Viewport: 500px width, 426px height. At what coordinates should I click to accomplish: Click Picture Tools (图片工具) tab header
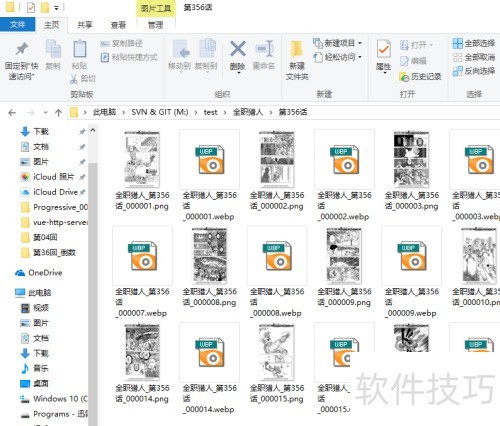(x=156, y=8)
